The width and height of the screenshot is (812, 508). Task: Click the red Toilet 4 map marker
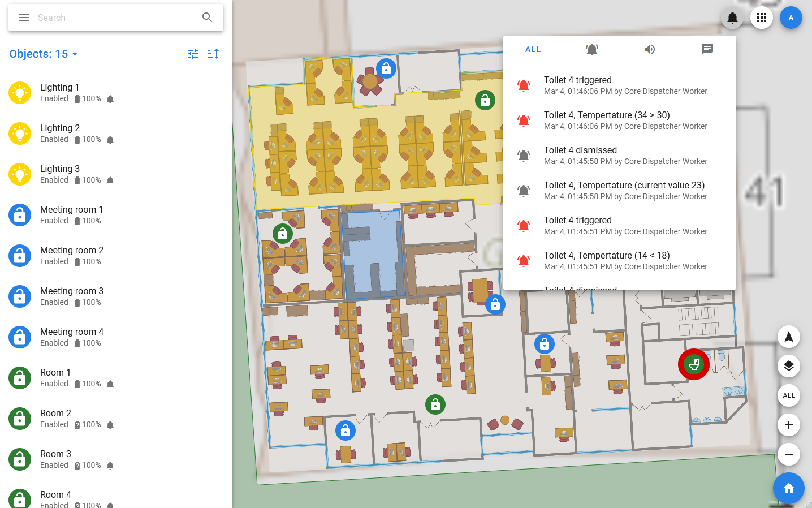[694, 364]
